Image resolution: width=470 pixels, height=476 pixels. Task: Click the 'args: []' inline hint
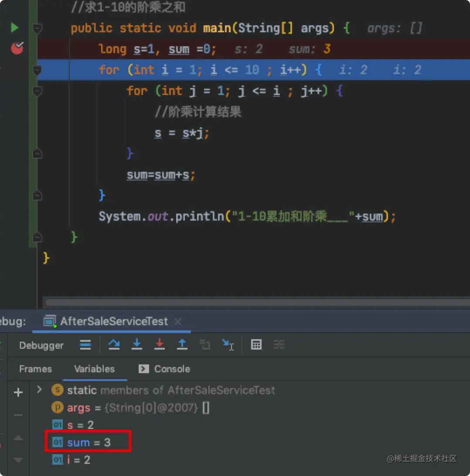(395, 28)
